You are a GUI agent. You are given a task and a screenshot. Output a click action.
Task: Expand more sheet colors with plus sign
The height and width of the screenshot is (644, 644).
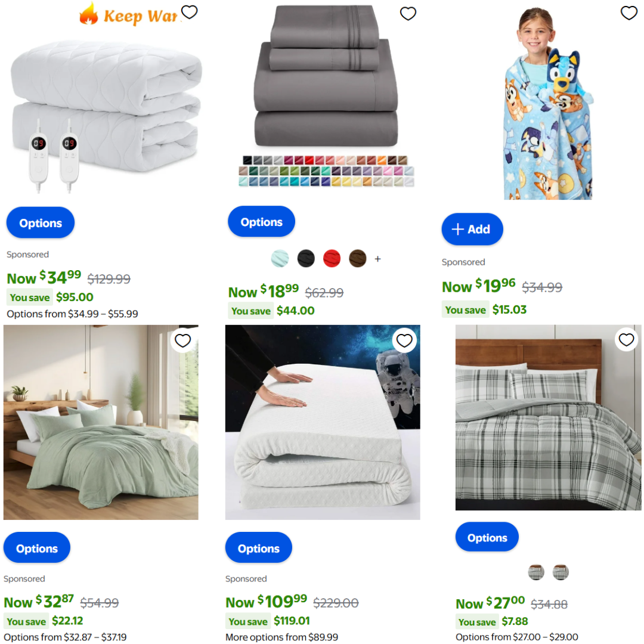pos(378,259)
